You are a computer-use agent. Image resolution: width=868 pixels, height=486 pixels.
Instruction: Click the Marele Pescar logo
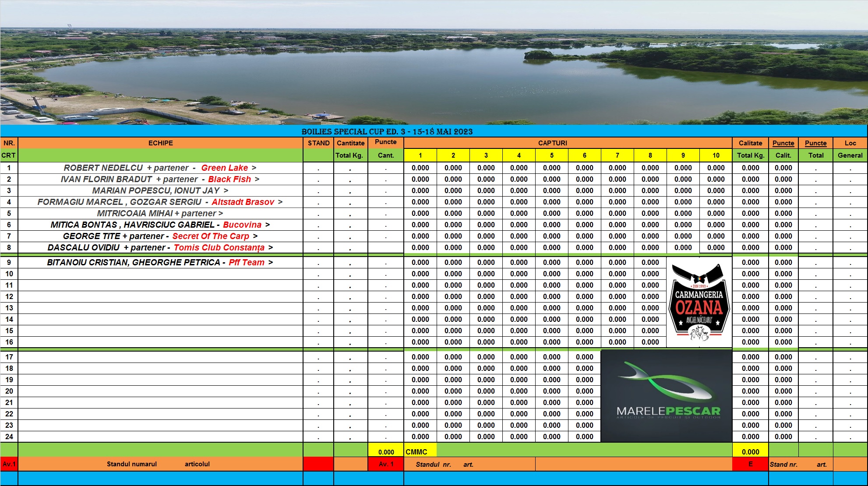coord(667,395)
